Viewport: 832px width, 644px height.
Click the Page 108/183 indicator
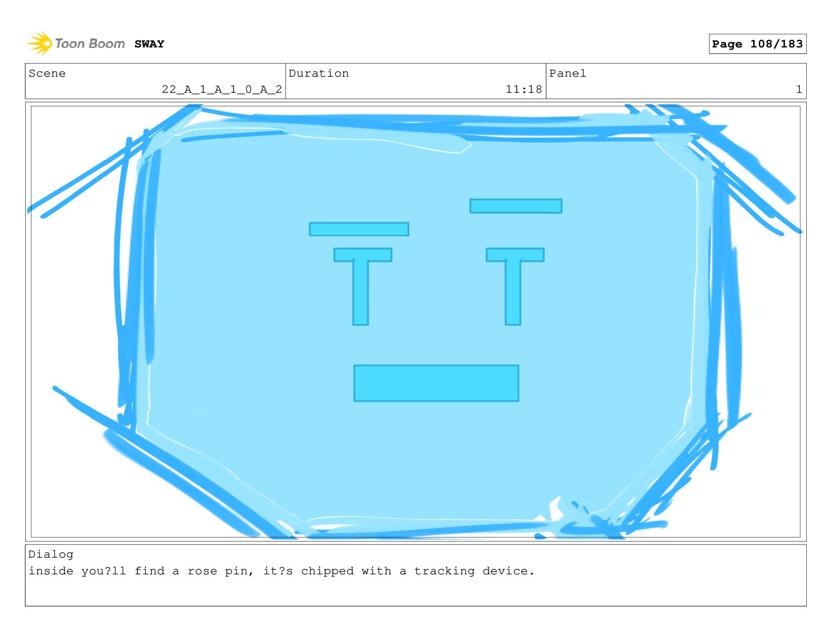coord(757,44)
